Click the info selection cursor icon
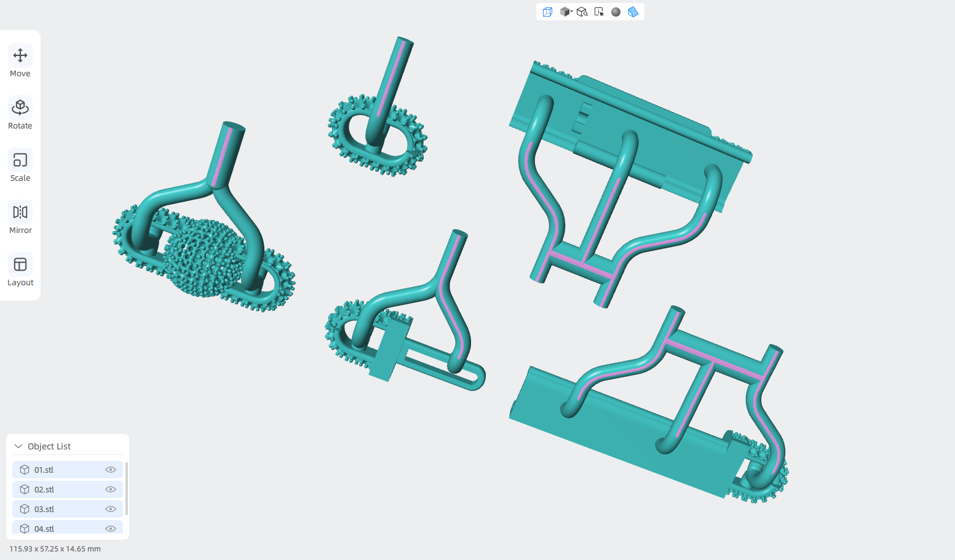The width and height of the screenshot is (955, 560). (x=599, y=12)
